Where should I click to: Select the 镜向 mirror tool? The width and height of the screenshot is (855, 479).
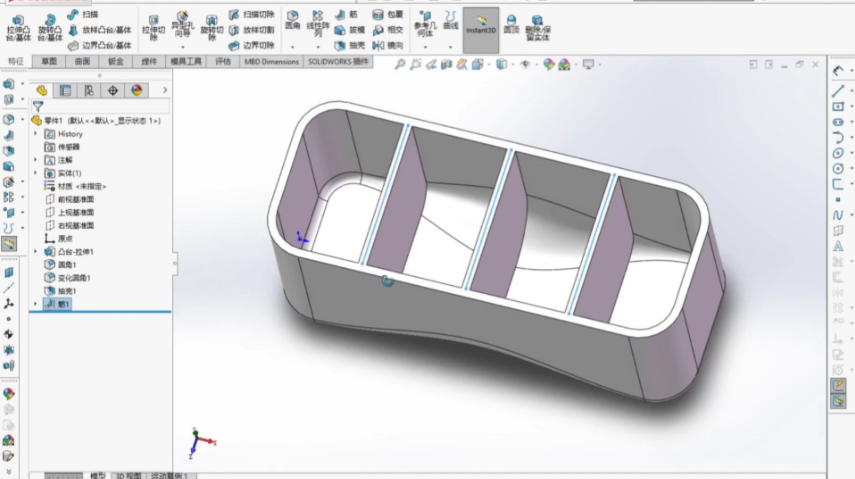point(388,45)
